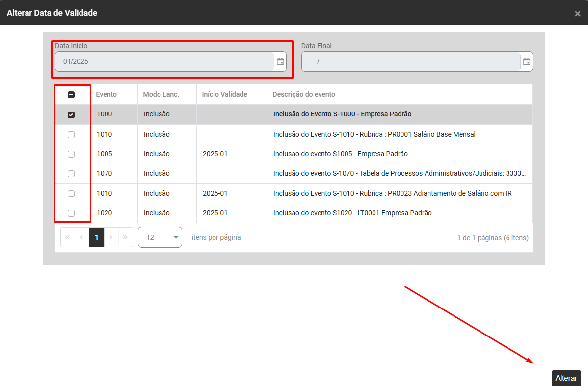Sort by the Evento column header

pos(107,94)
